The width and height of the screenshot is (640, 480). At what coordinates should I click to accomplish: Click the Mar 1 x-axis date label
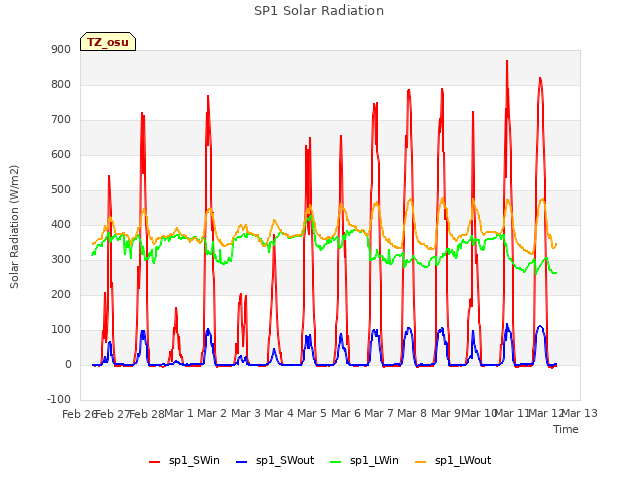click(179, 413)
